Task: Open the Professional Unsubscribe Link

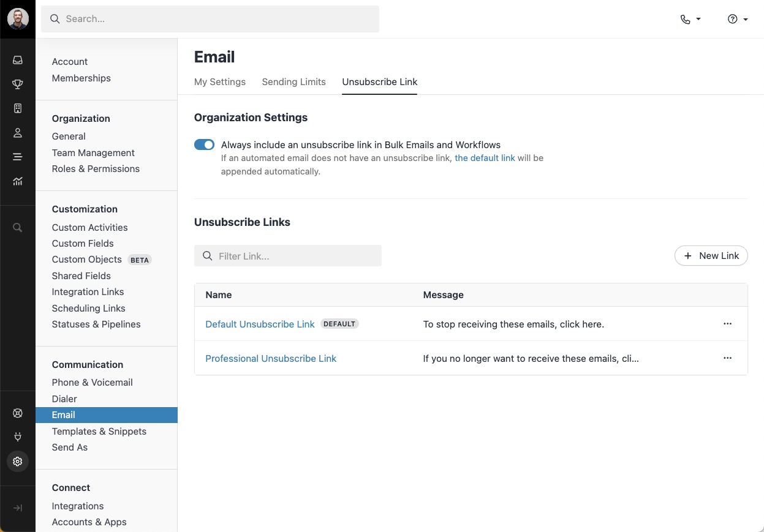Action: 271,359
